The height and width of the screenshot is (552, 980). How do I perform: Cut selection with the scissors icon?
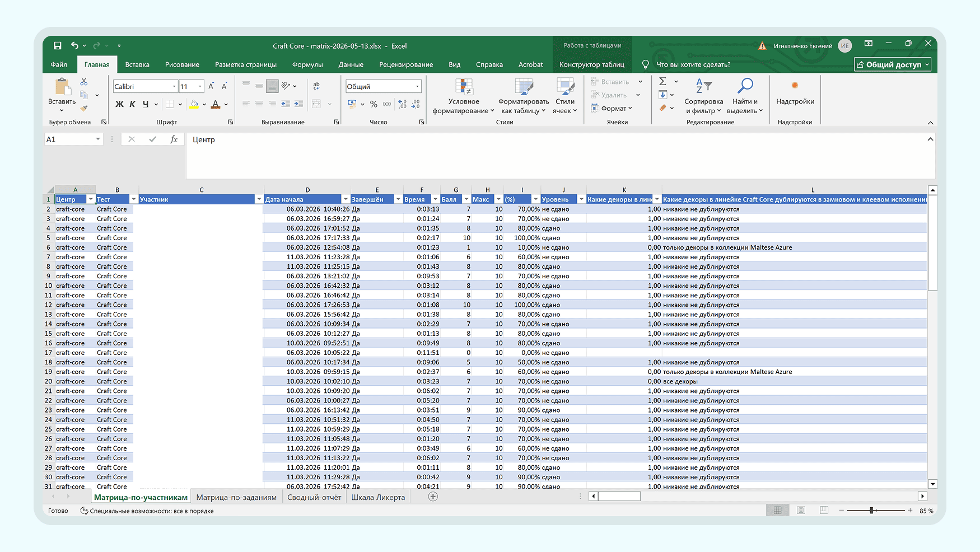click(84, 82)
